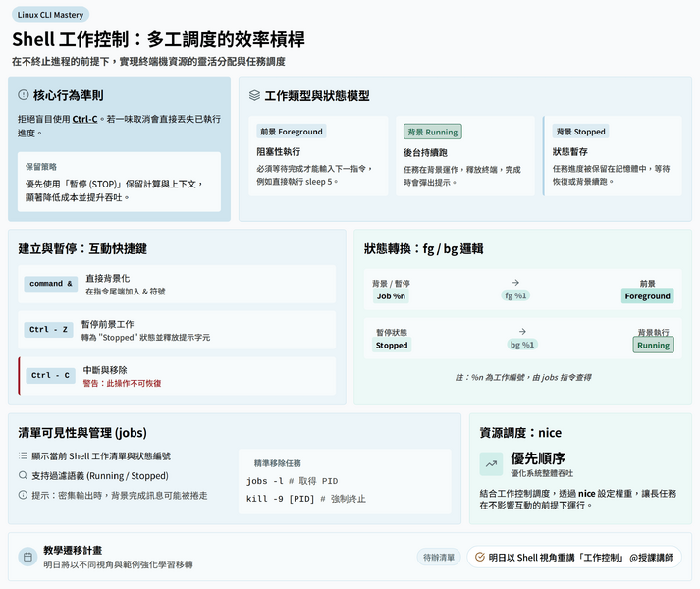Click the layers icon beside 工作類型與狀態模型
The height and width of the screenshot is (589, 700).
(254, 95)
